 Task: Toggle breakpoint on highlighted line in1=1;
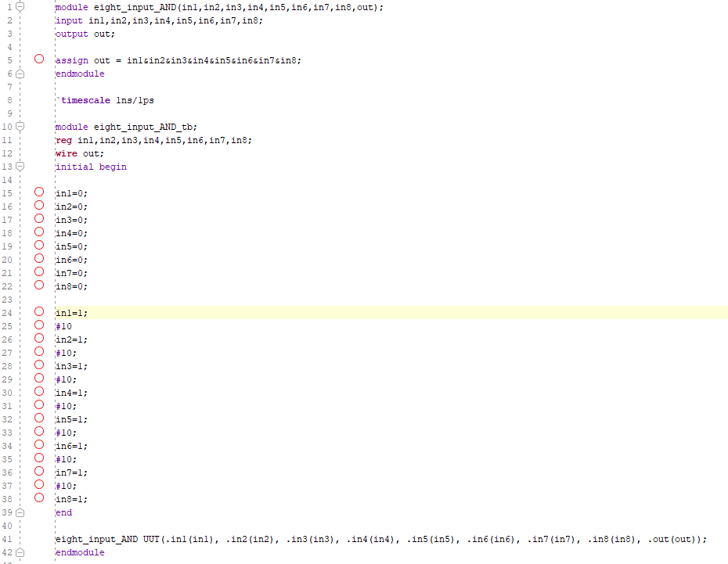[39, 311]
